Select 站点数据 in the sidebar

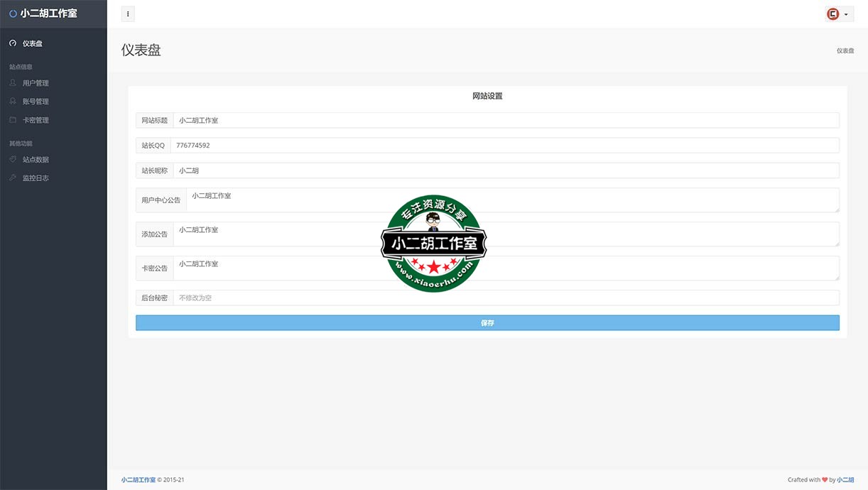(36, 160)
